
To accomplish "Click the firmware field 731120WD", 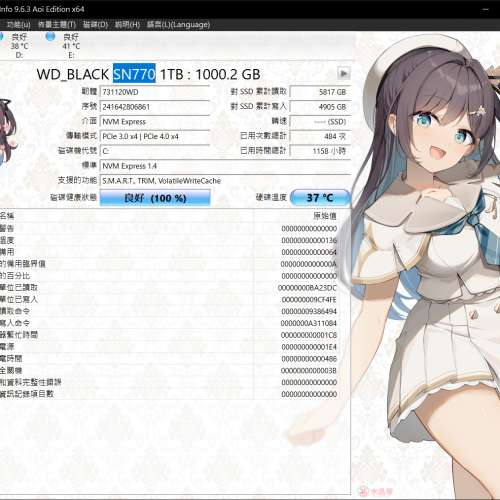I will [155, 92].
